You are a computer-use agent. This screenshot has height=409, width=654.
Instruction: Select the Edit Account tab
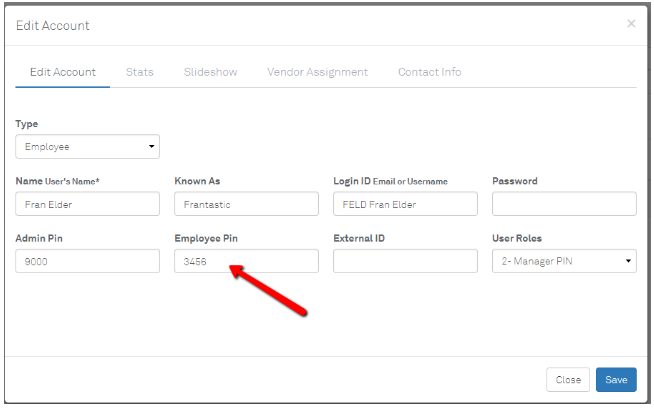coord(63,72)
